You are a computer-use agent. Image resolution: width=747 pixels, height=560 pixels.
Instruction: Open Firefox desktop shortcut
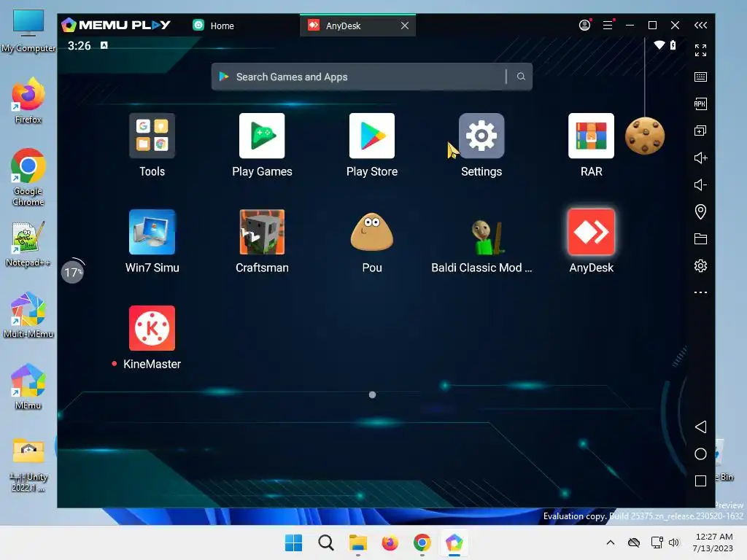pyautogui.click(x=28, y=101)
